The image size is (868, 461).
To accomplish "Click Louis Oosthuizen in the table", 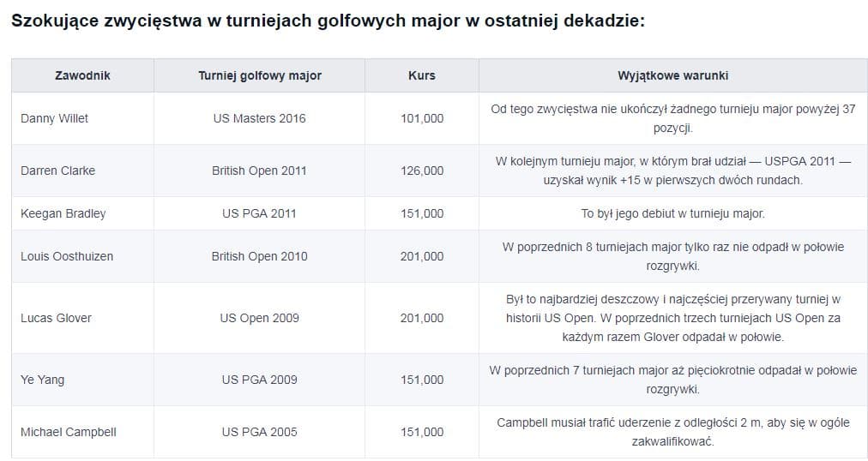I will click(67, 256).
